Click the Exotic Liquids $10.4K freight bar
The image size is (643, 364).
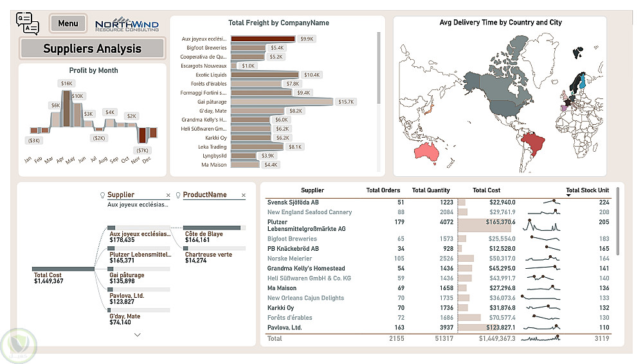pos(265,75)
